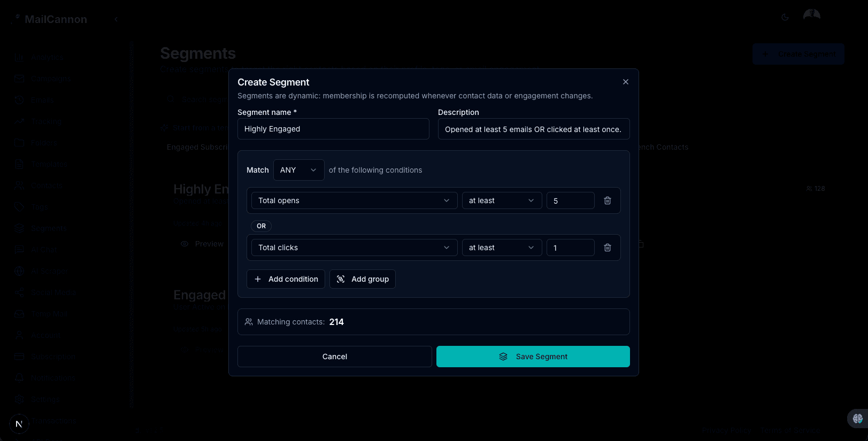
Task: Click the round N badge at bottom left
Action: (19, 424)
